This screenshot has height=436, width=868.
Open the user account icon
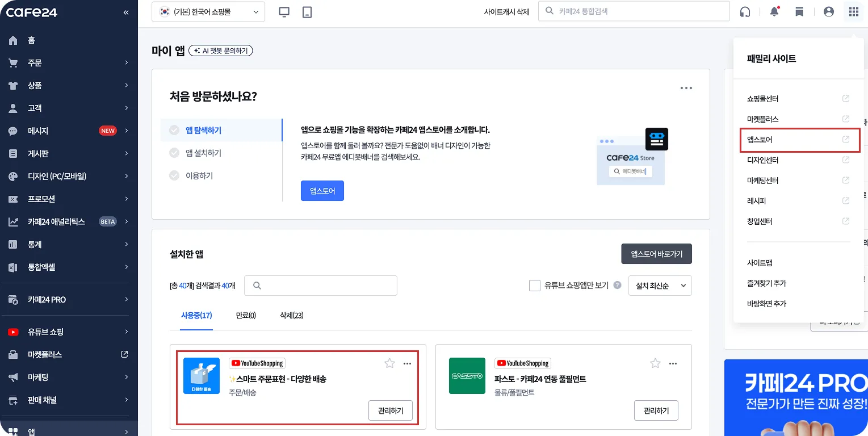[829, 12]
